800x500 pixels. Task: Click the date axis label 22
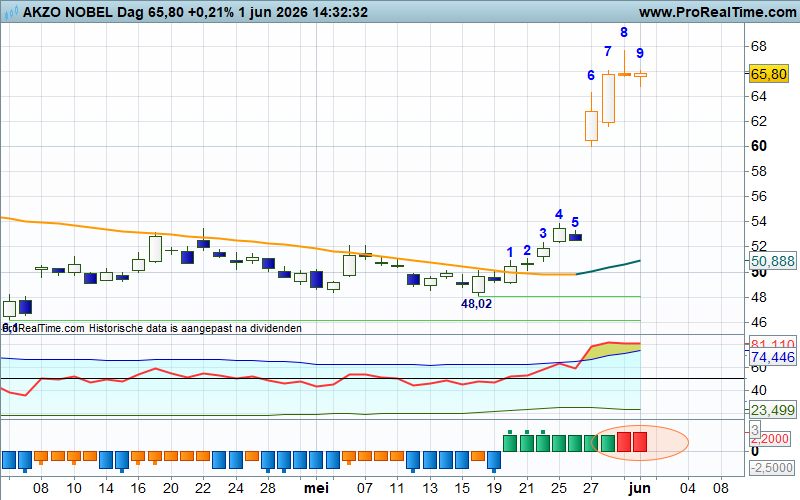tap(203, 488)
